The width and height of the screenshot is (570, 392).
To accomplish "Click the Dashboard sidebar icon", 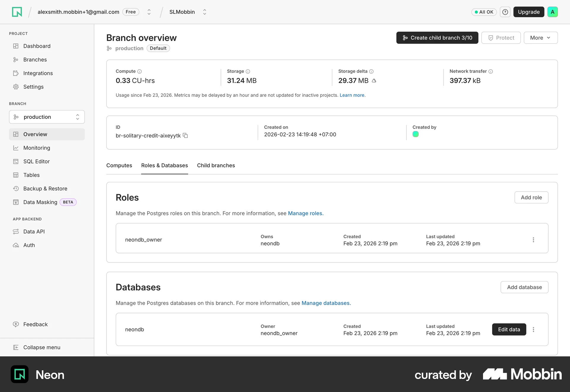I will [16, 46].
